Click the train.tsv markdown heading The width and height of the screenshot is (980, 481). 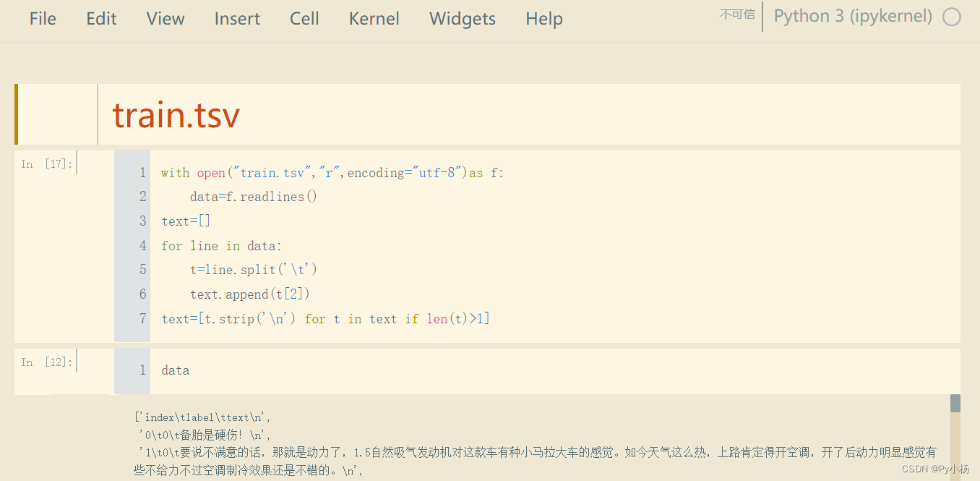click(x=176, y=114)
